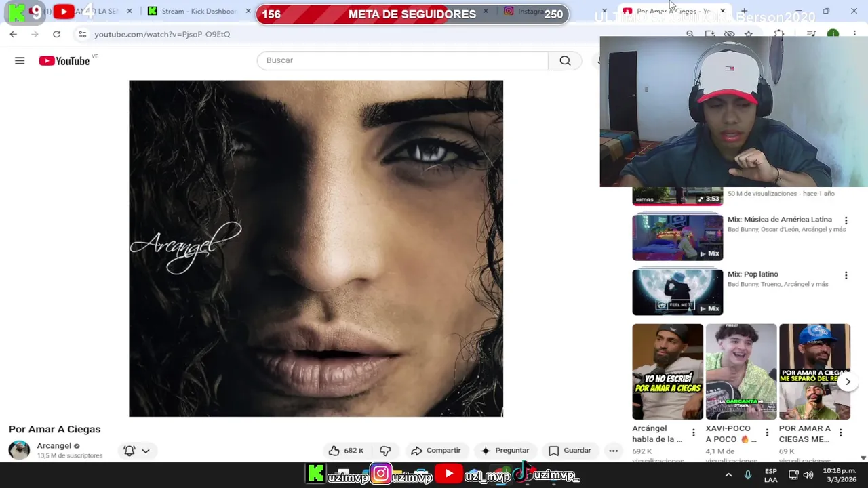Close the Por Amar A Ciegas tab
The height and width of the screenshot is (488, 868).
coord(722,11)
